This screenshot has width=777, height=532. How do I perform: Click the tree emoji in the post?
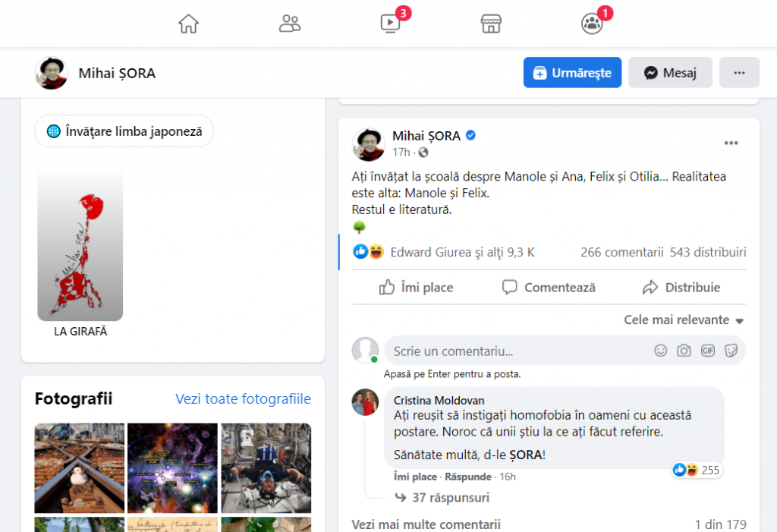coord(359,228)
